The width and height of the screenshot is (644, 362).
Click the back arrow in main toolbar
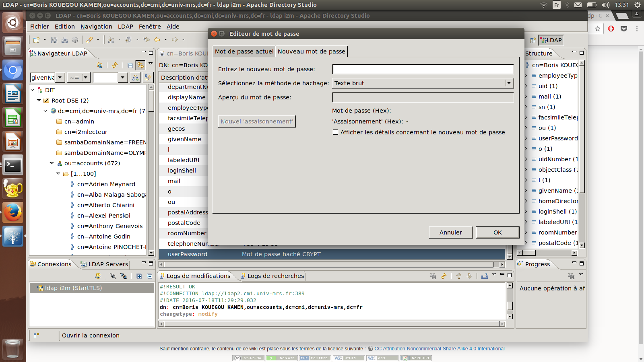pyautogui.click(x=157, y=40)
